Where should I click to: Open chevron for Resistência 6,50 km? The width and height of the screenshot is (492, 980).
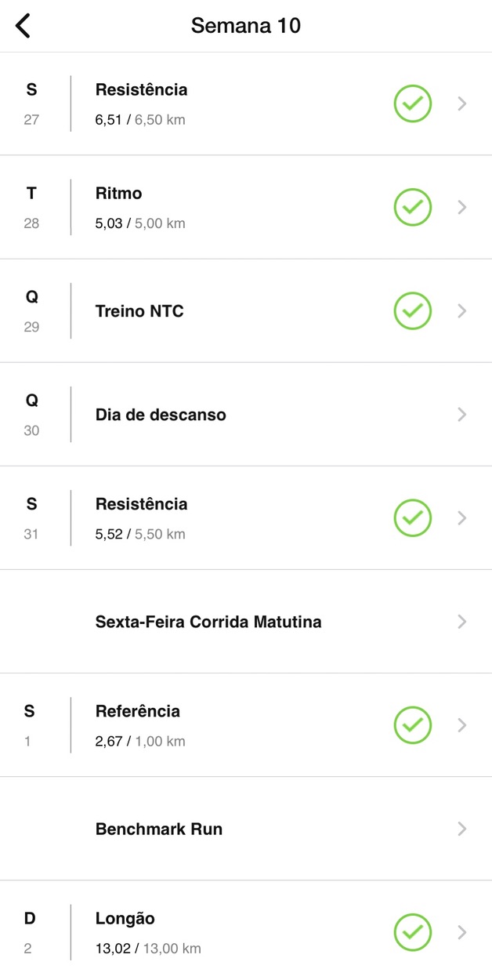(x=462, y=103)
